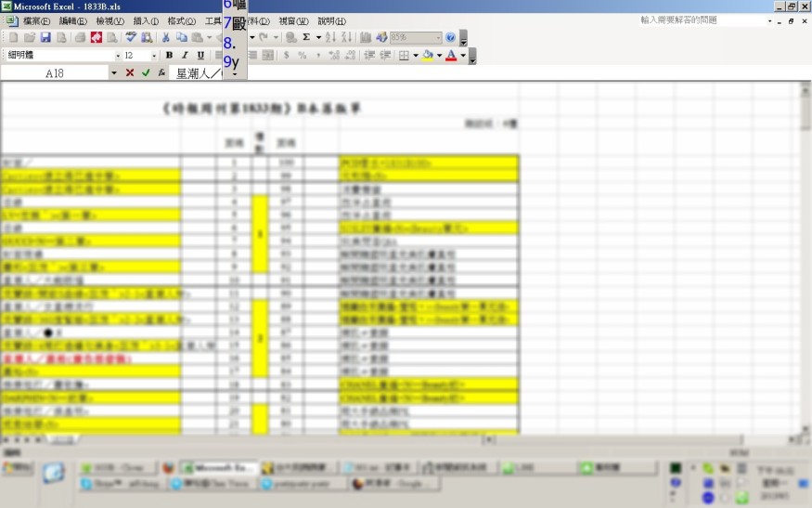Click the red Cancel X in formula bar

pos(130,72)
